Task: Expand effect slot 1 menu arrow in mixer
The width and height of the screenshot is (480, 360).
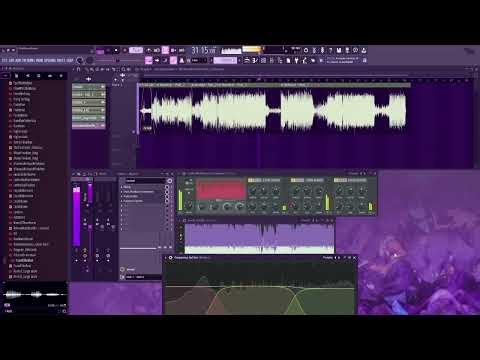Action: pyautogui.click(x=122, y=188)
